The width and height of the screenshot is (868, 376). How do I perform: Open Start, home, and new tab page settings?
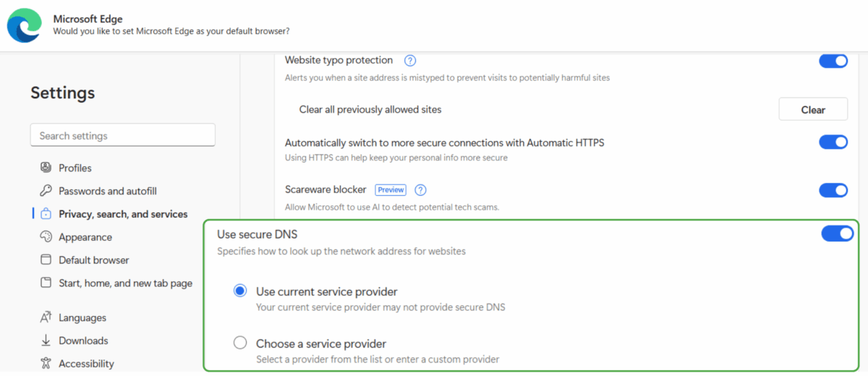point(126,283)
